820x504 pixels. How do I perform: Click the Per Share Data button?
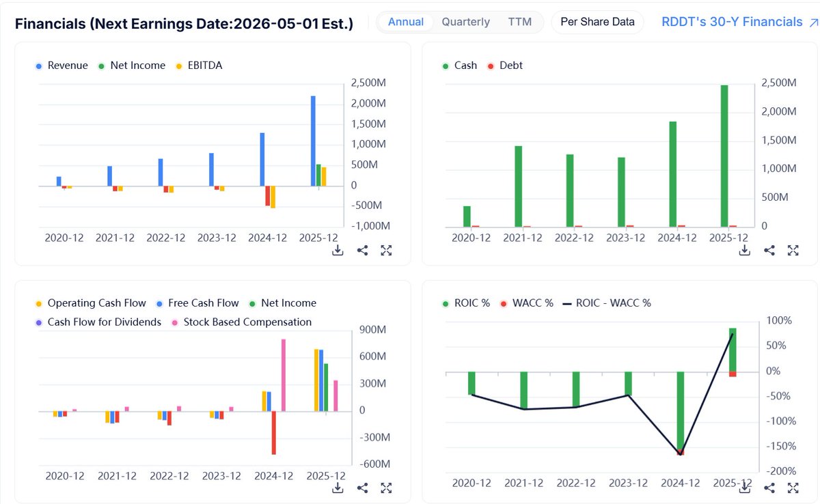point(597,22)
